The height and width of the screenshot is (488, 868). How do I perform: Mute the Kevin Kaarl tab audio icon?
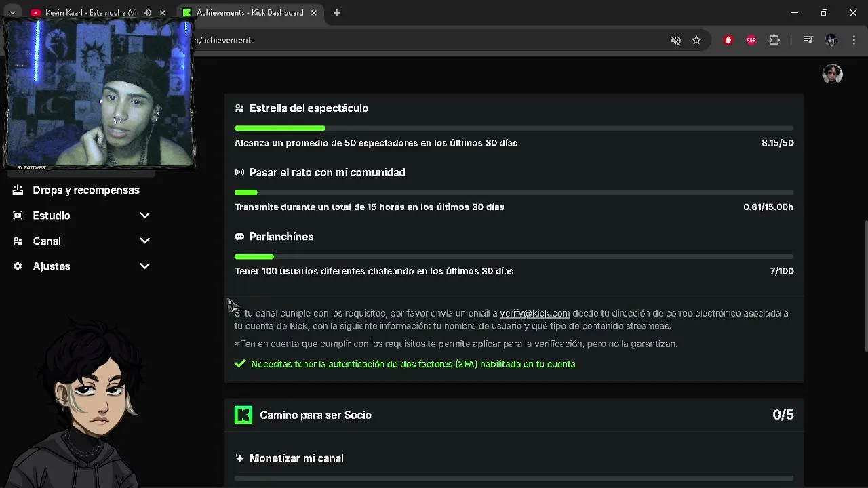coord(147,13)
